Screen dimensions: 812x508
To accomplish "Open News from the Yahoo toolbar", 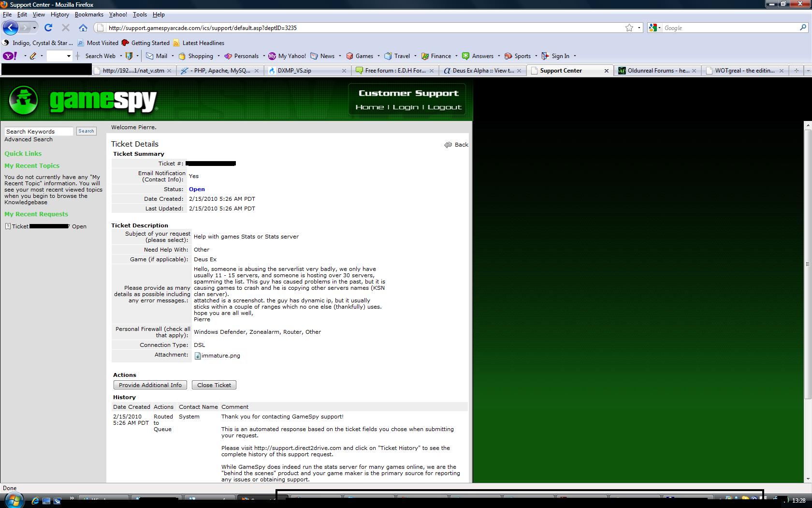I will [322, 56].
